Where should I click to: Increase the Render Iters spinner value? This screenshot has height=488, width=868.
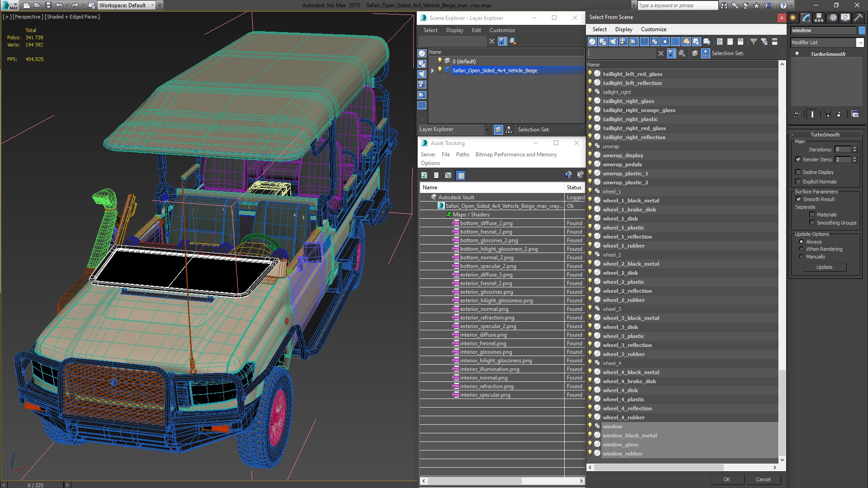[x=854, y=158]
